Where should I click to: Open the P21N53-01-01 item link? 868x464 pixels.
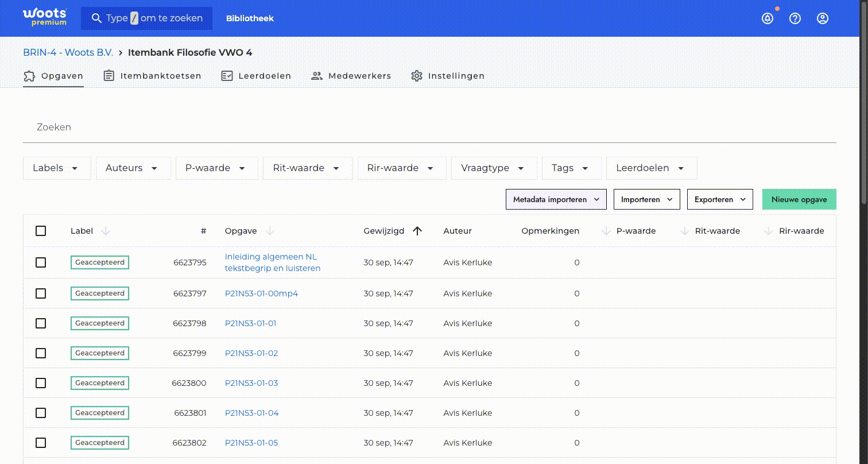[250, 323]
